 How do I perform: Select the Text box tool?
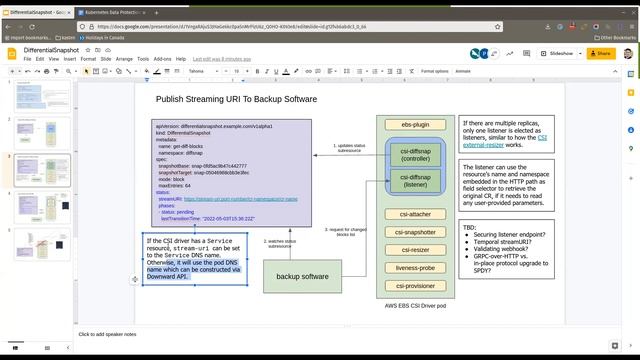coord(96,71)
